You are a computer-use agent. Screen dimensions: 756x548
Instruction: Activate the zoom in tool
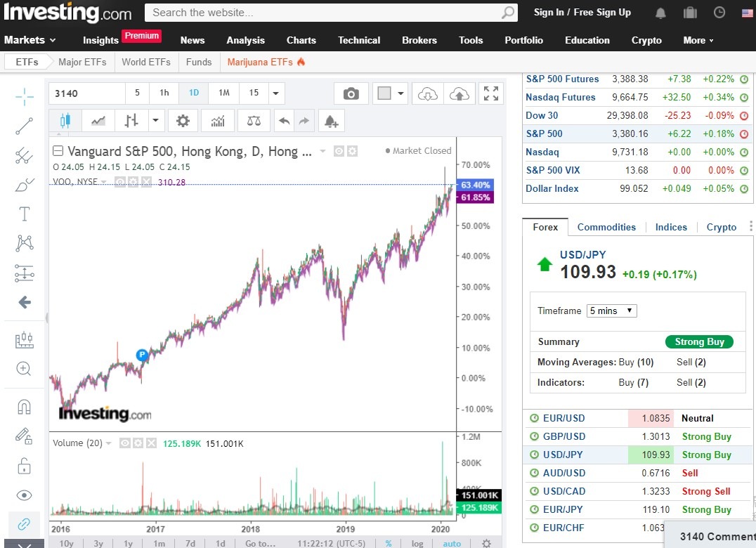pyautogui.click(x=24, y=369)
